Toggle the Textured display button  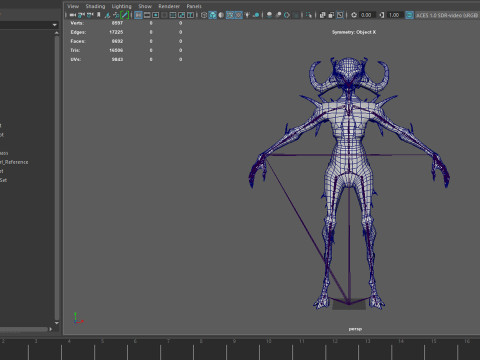(238, 15)
